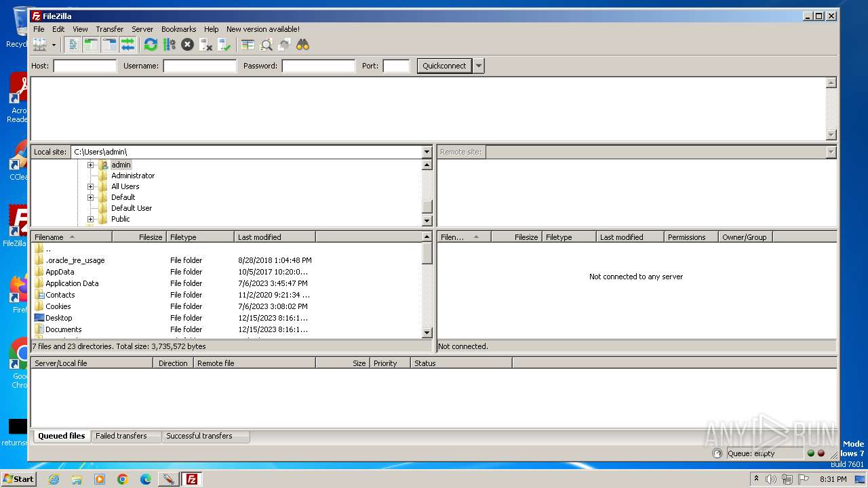Search for files with binoculars icon
Viewport: 868px width, 488px height.
tap(302, 45)
